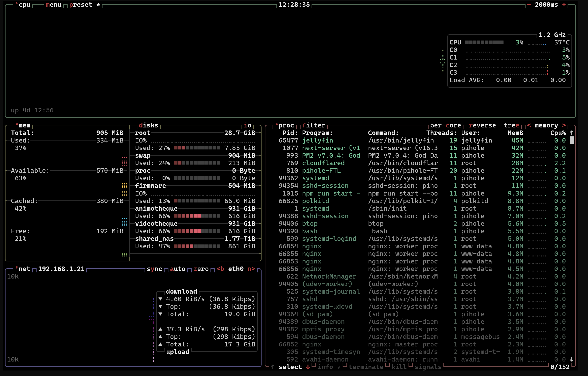Terminate the selected process
Screen dimensions: 588x376
coord(366,367)
